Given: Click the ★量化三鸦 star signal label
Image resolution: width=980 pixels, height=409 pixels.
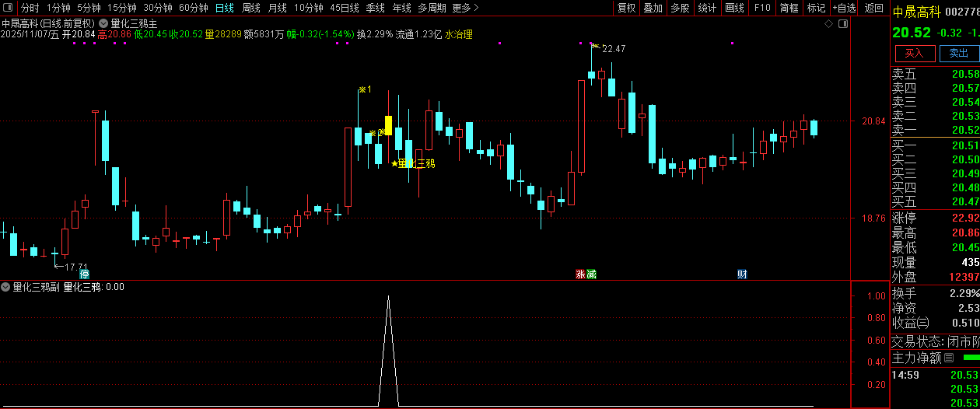Looking at the screenshot, I should tap(412, 163).
